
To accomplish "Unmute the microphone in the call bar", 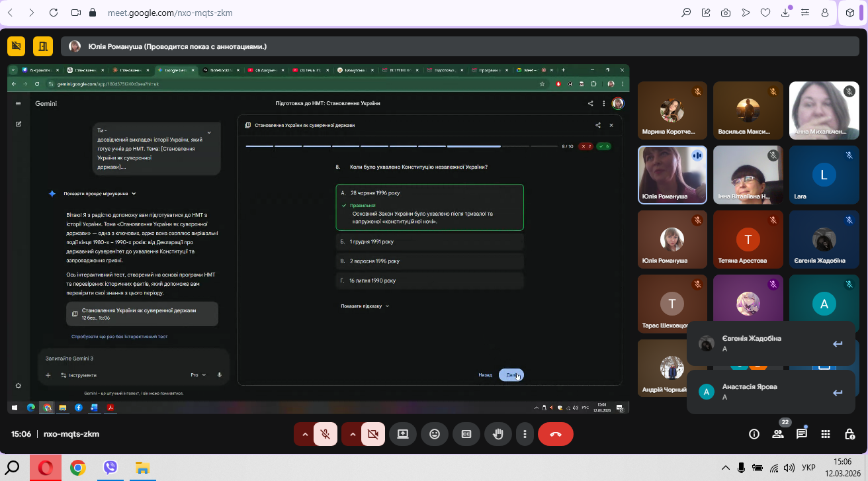I will 325,434.
